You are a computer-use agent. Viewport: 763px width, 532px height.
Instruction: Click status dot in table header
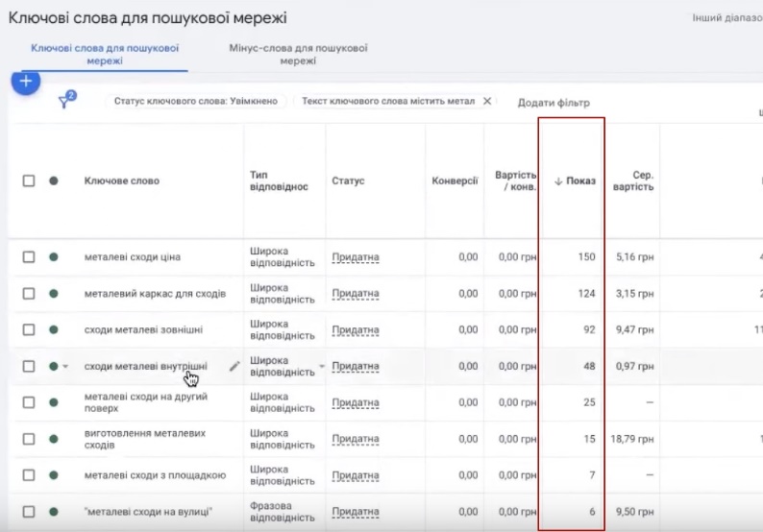54,181
